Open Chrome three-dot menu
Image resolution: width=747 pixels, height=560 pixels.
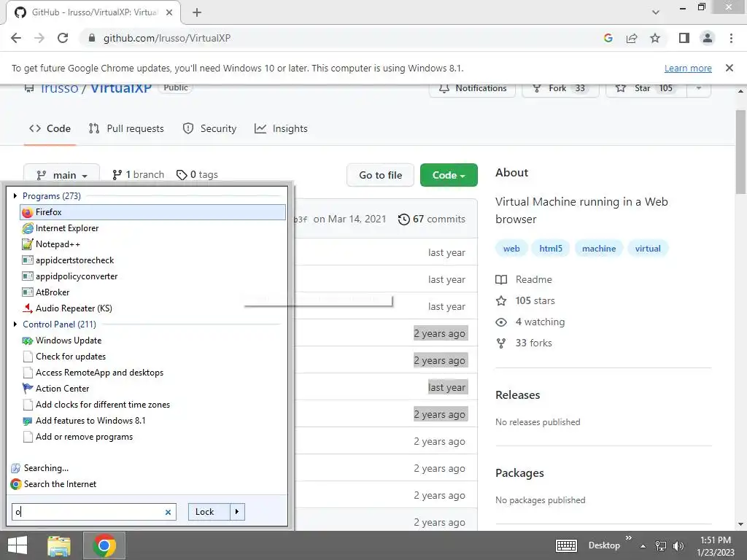pos(731,38)
